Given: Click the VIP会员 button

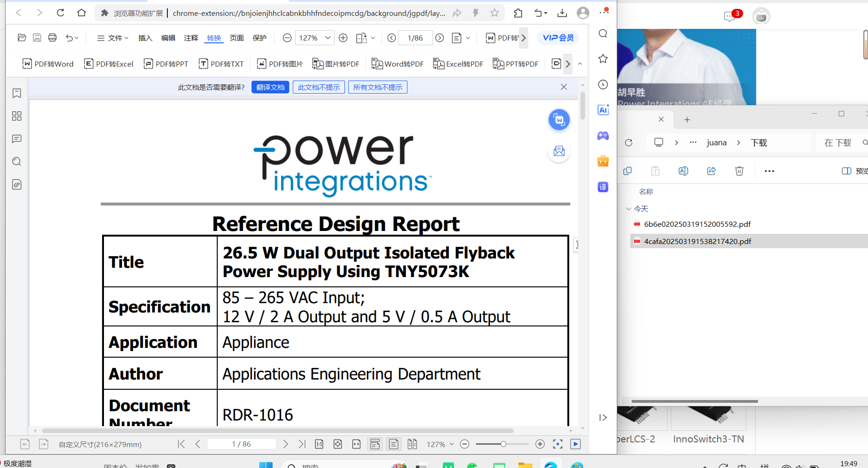Looking at the screenshot, I should [x=558, y=38].
